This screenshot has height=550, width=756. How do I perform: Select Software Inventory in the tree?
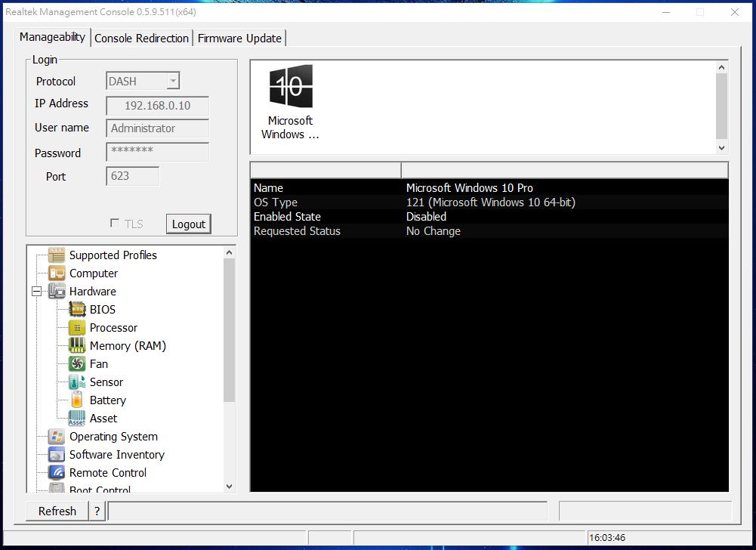point(117,455)
